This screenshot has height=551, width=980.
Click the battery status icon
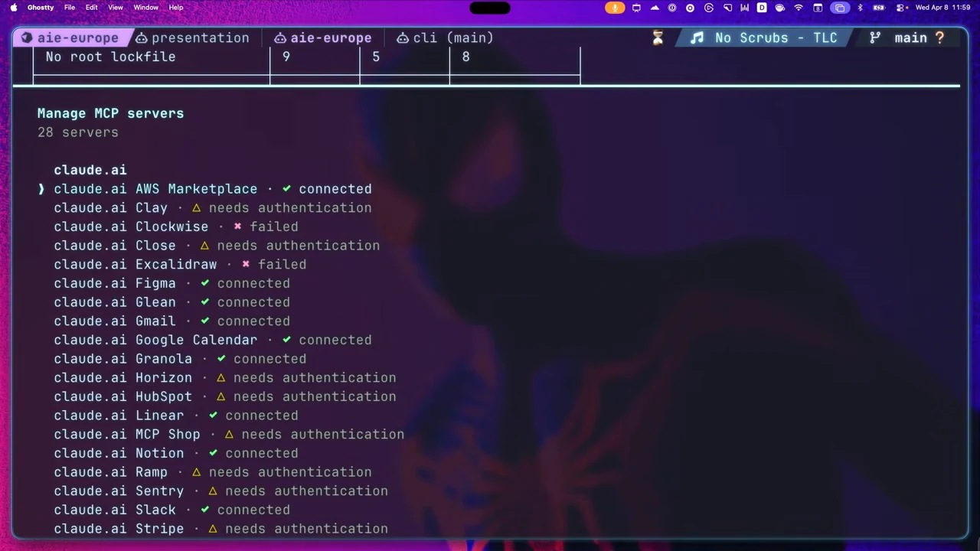point(879,8)
